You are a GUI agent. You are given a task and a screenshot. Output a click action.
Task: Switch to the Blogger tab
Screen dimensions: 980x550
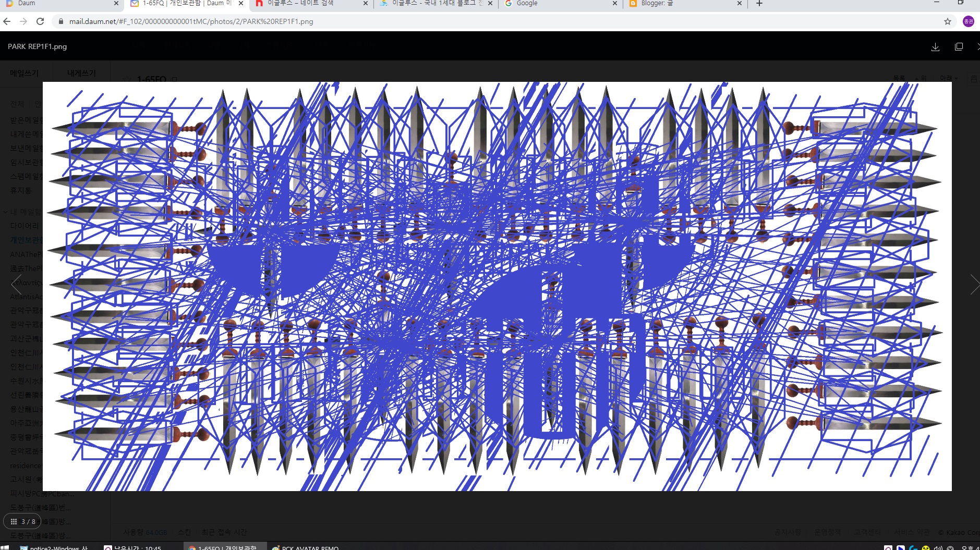[685, 4]
